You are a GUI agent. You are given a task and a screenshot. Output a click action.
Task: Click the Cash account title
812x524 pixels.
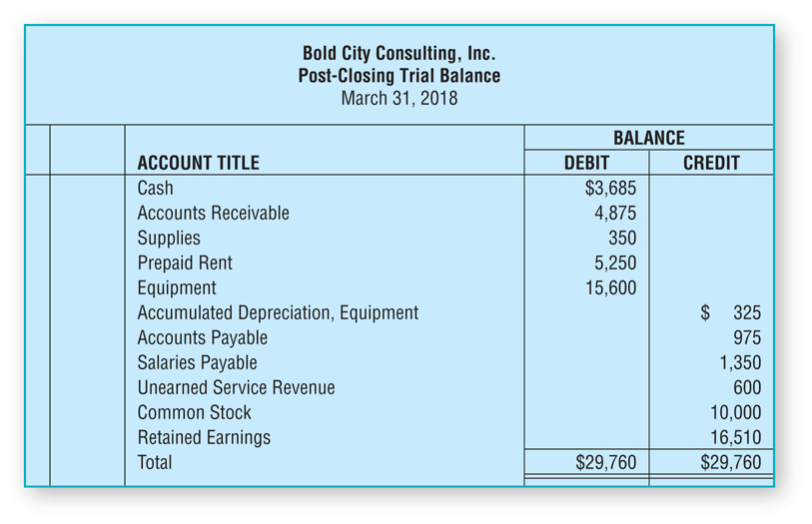[155, 188]
